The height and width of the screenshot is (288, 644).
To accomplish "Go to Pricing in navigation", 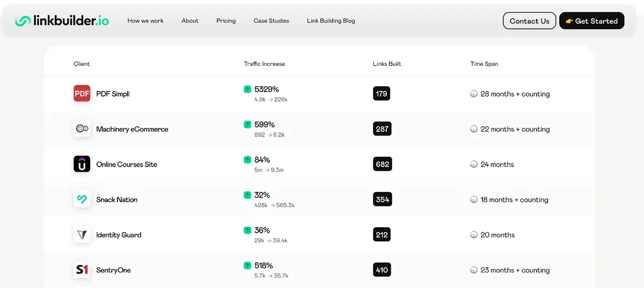I will pyautogui.click(x=226, y=21).
